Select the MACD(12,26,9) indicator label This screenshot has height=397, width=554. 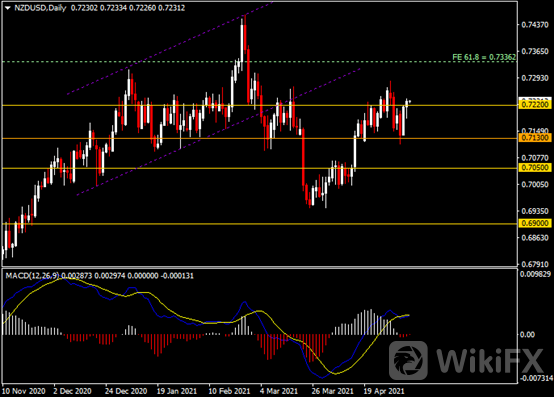pyautogui.click(x=32, y=275)
